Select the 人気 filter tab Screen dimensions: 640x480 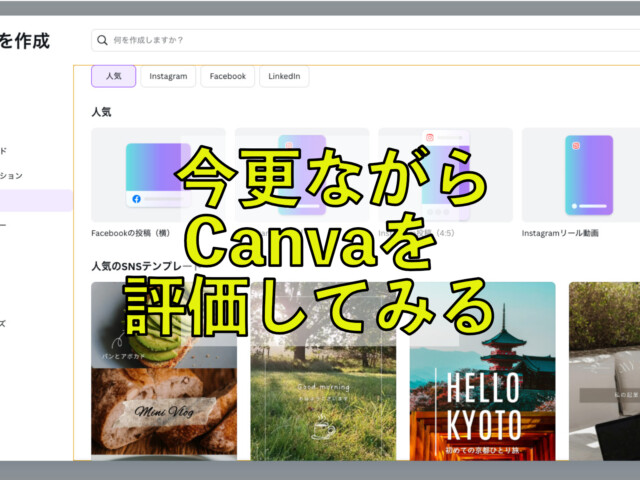click(113, 76)
